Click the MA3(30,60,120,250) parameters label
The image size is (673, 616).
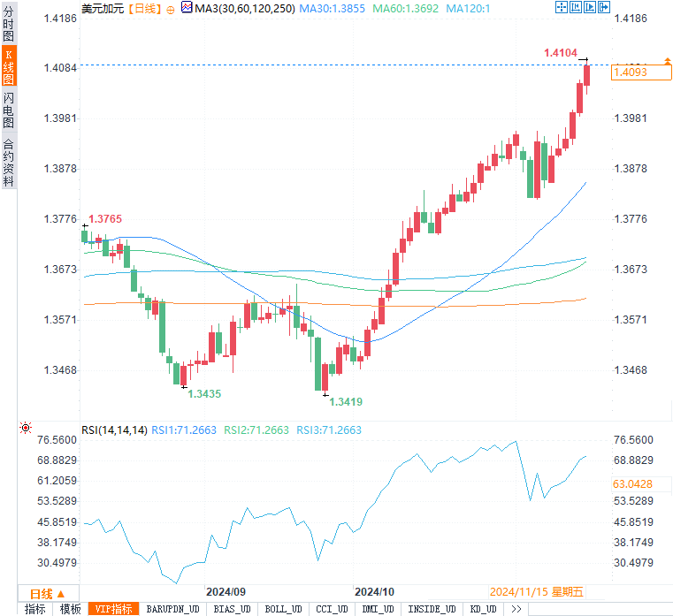[245, 8]
